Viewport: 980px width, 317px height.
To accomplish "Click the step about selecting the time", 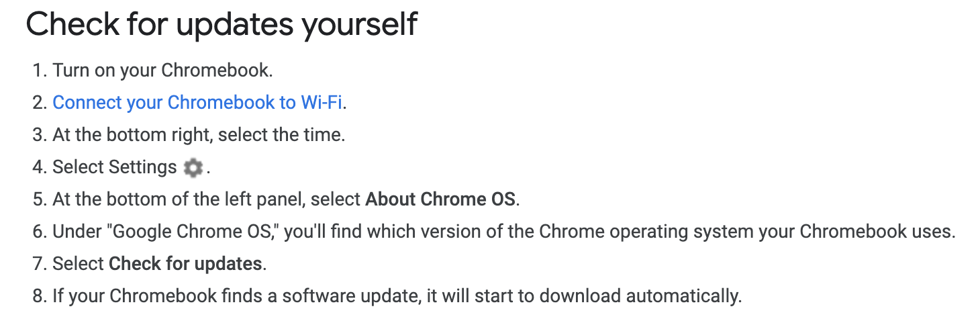I will click(x=199, y=135).
